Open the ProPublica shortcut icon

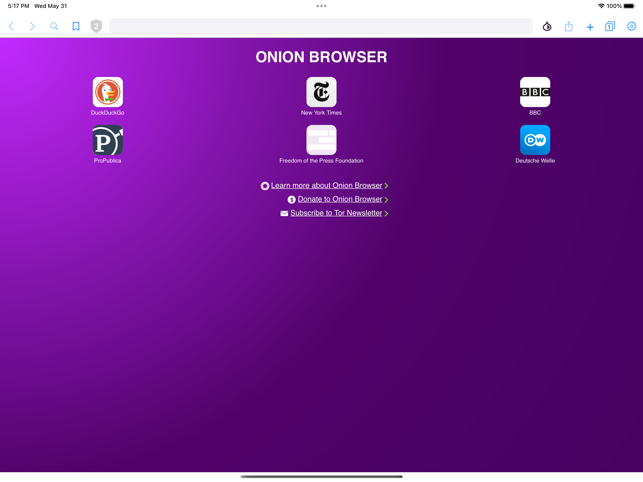107,140
